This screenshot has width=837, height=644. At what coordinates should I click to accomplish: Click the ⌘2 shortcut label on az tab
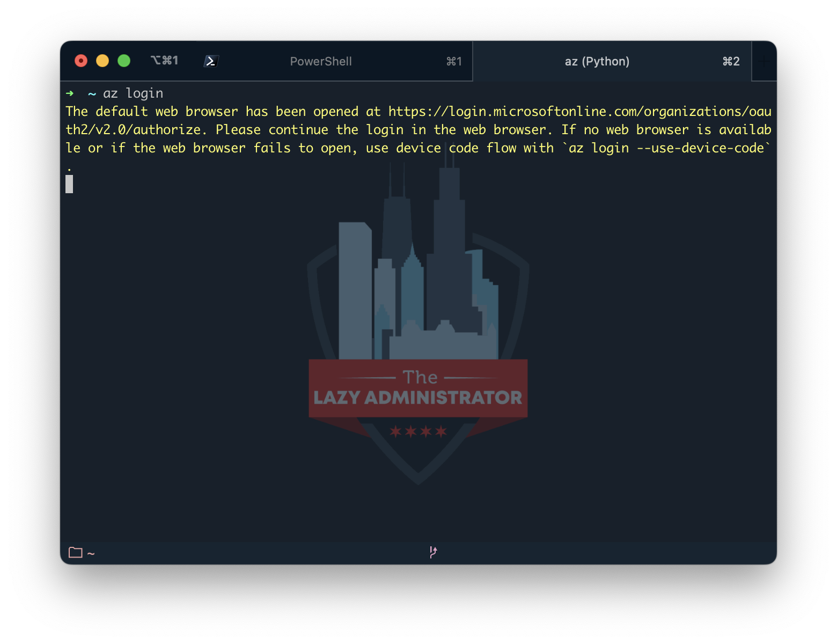pyautogui.click(x=731, y=61)
